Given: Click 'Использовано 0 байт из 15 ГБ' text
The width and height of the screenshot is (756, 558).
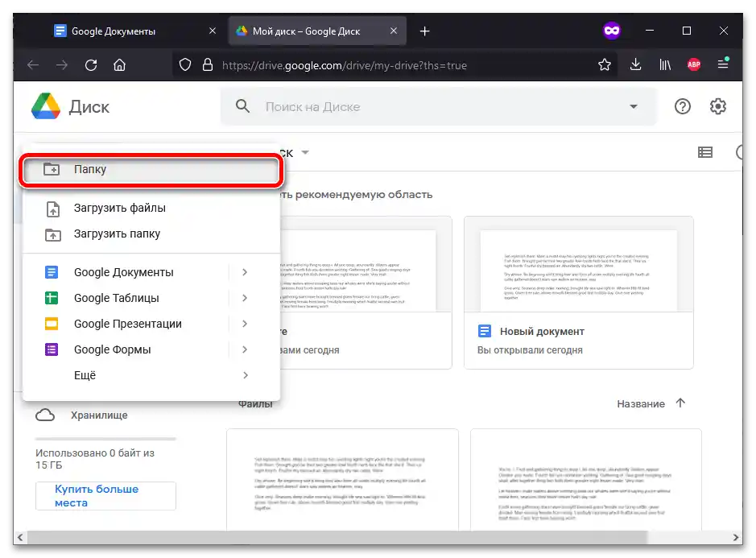Looking at the screenshot, I should 95,459.
